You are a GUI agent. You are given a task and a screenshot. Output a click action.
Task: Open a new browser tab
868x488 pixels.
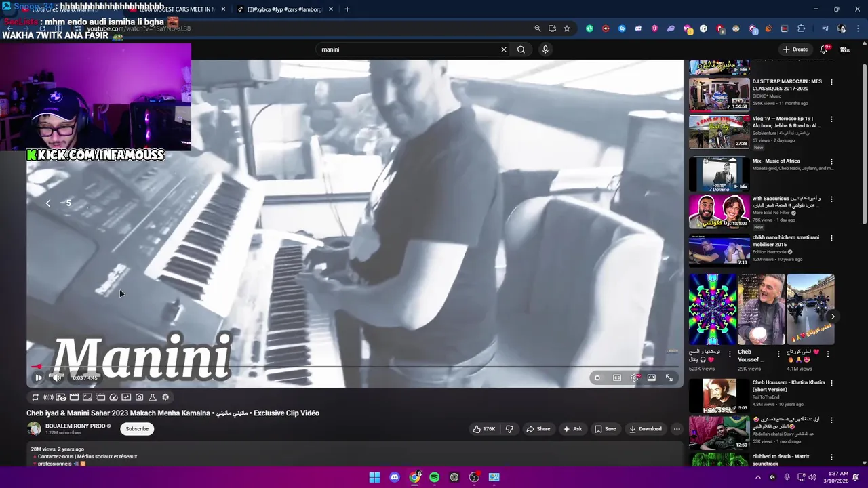coord(347,9)
